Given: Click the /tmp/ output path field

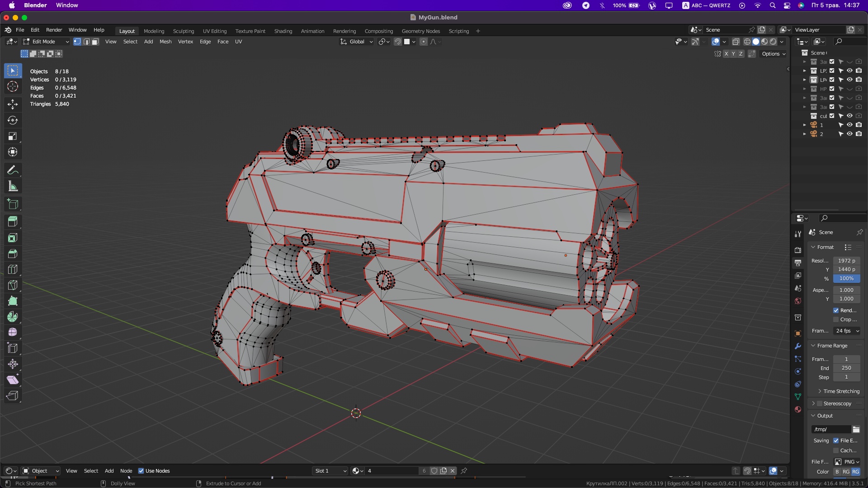Looking at the screenshot, I should 831,429.
